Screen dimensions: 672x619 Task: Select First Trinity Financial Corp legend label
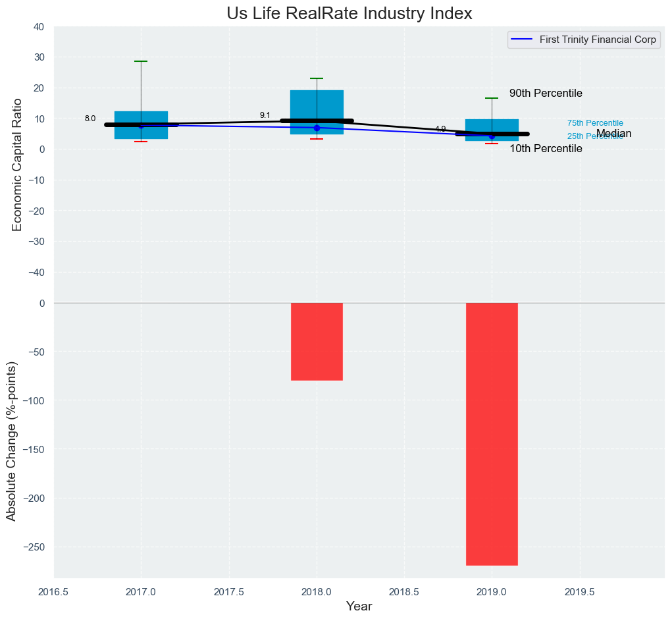coord(598,40)
